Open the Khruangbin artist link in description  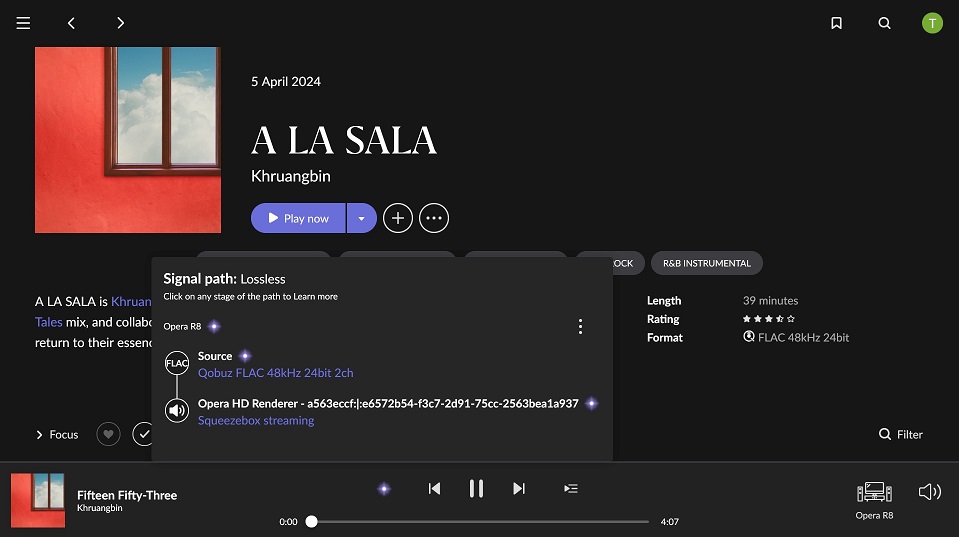coord(131,302)
